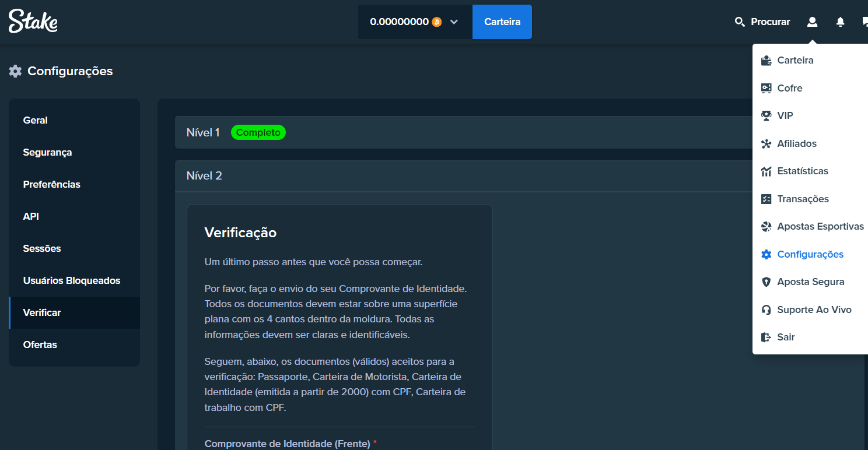
Task: Open the currency balance dropdown chevron
Action: click(x=454, y=22)
